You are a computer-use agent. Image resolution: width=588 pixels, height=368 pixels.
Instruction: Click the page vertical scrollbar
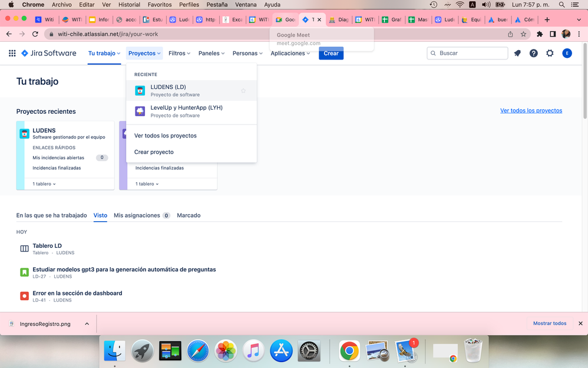[x=585, y=81]
